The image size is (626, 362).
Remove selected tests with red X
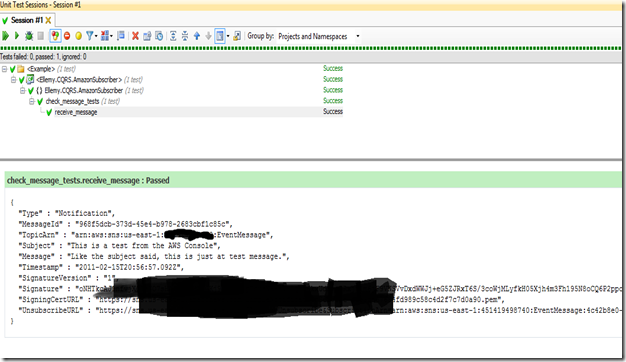tap(135, 36)
